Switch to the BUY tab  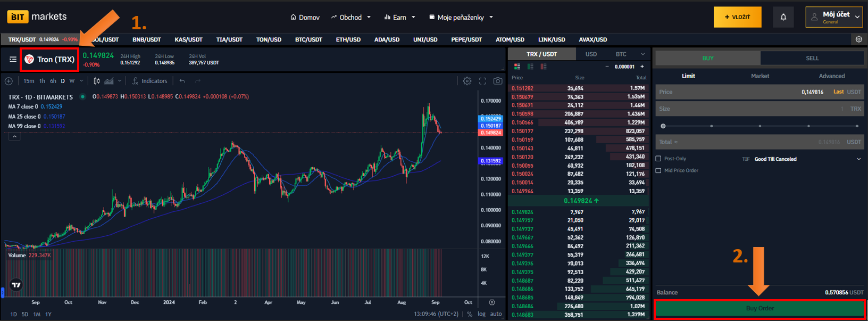point(707,58)
